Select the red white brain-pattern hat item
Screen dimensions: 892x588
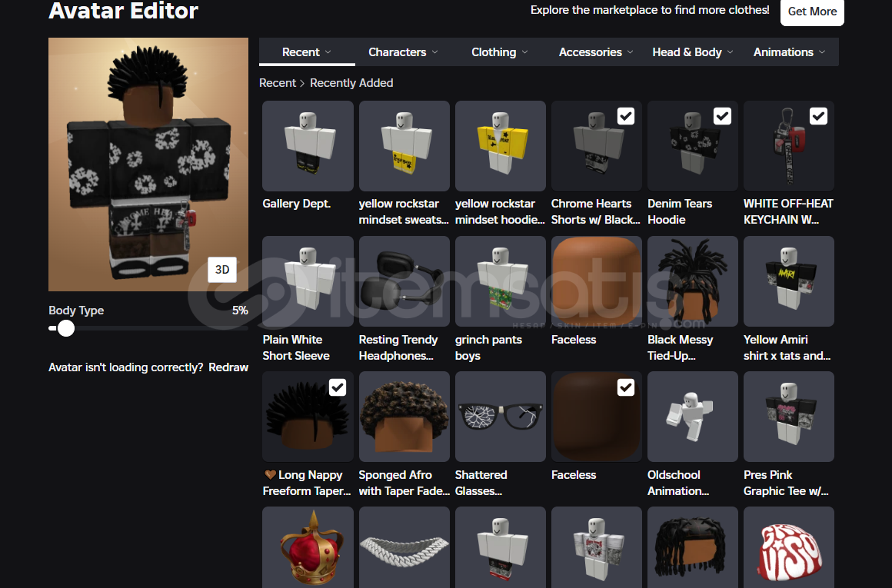pyautogui.click(x=789, y=547)
